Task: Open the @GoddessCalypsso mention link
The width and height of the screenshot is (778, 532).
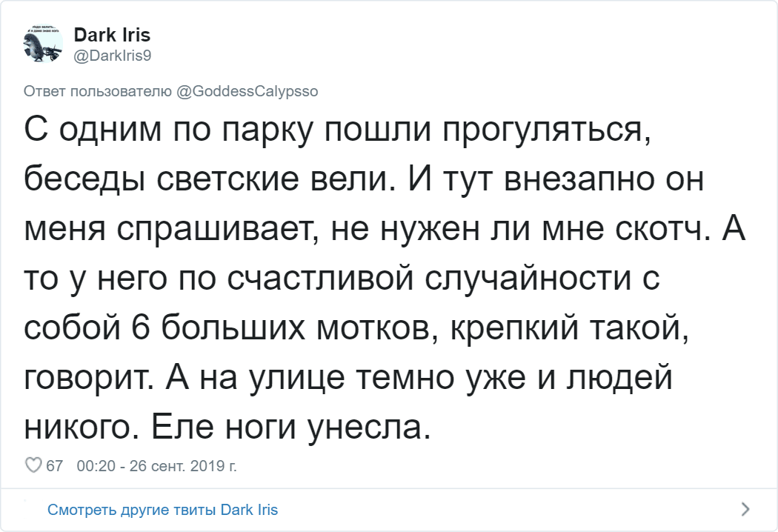Action: tap(247, 92)
